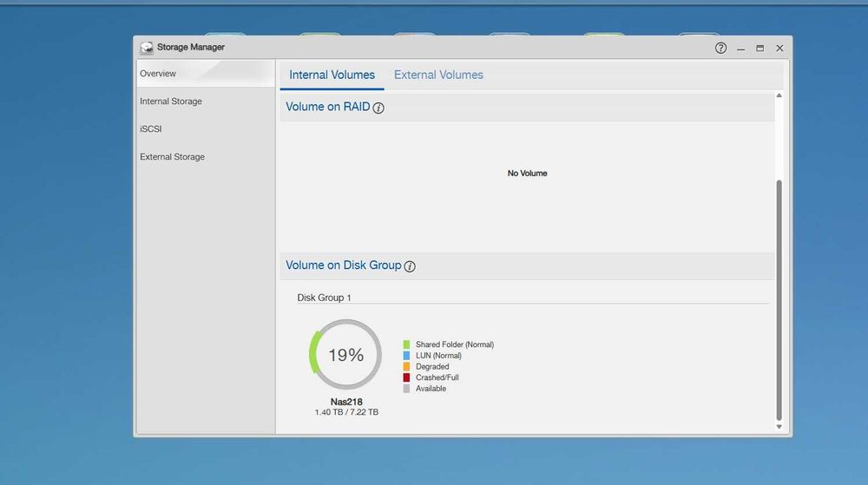
Task: Click the Disk Group 1 label
Action: click(x=324, y=298)
